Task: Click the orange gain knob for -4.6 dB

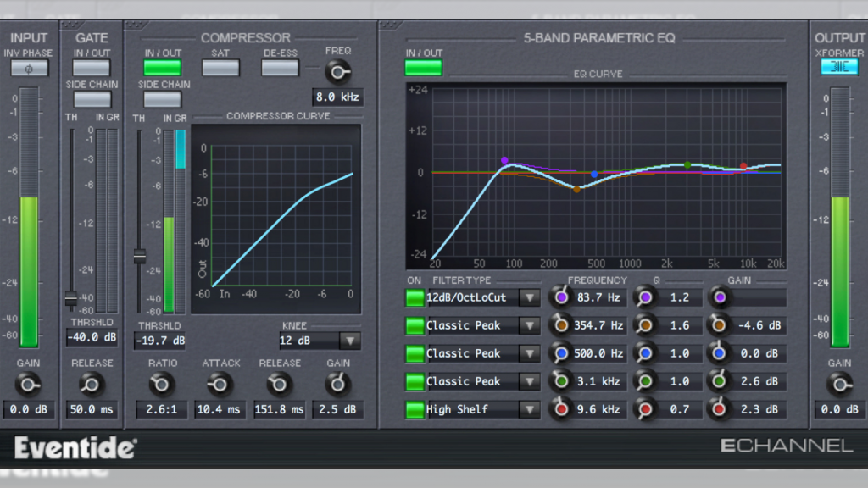Action: (719, 325)
